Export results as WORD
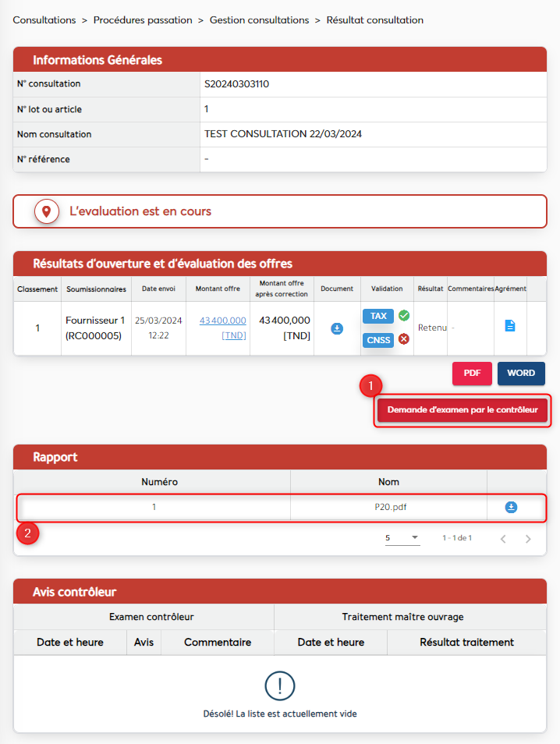The height and width of the screenshot is (744, 560). pyautogui.click(x=521, y=373)
